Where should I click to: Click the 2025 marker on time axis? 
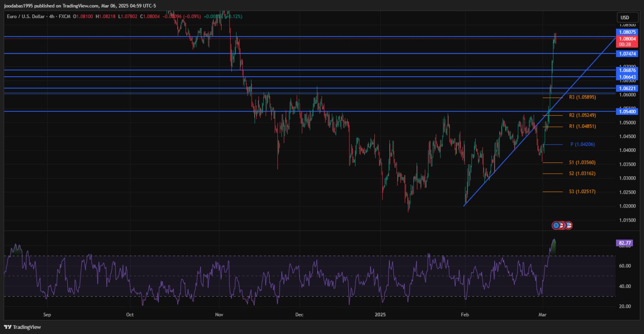(380, 315)
